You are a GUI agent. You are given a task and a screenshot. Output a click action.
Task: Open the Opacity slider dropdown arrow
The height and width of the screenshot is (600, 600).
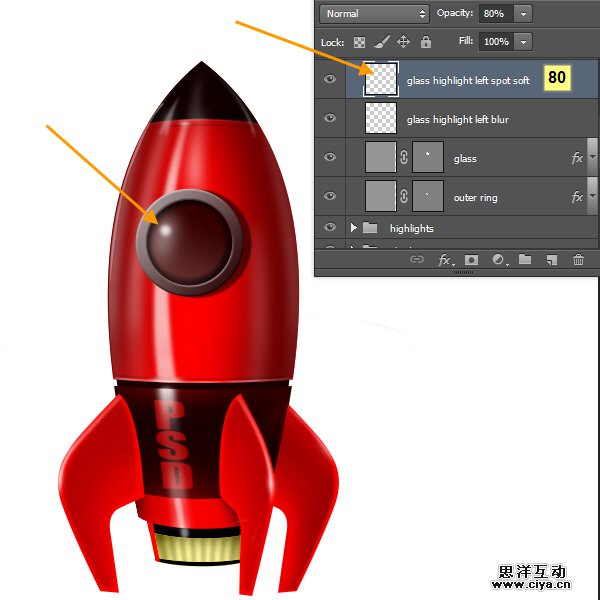[x=523, y=14]
